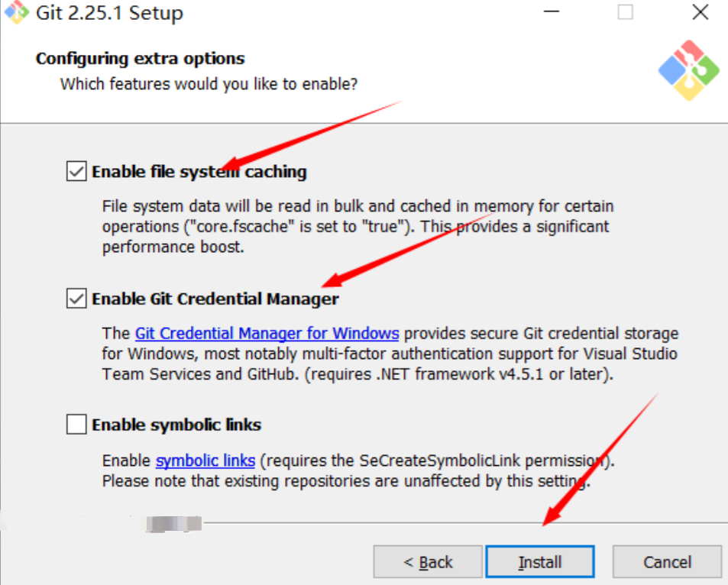The image size is (728, 585).
Task: Click the Git 2.25.1 Setup title text
Action: [x=109, y=13]
